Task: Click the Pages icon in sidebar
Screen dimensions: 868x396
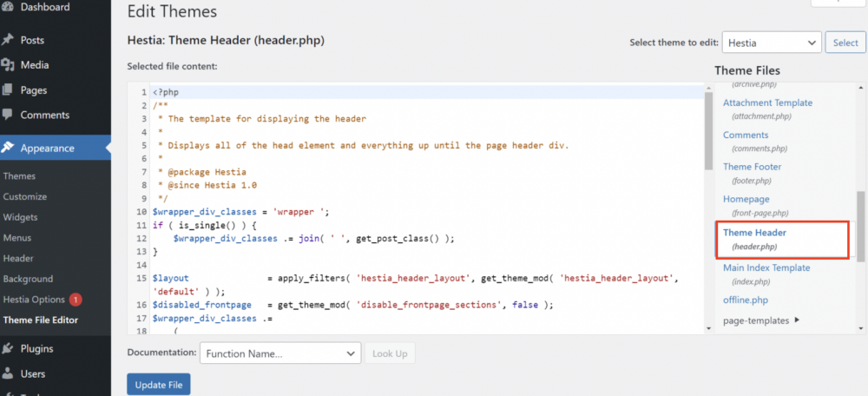Action: click(x=8, y=90)
